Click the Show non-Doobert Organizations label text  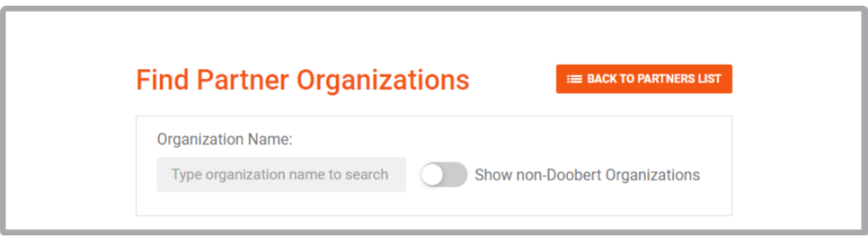pos(587,174)
